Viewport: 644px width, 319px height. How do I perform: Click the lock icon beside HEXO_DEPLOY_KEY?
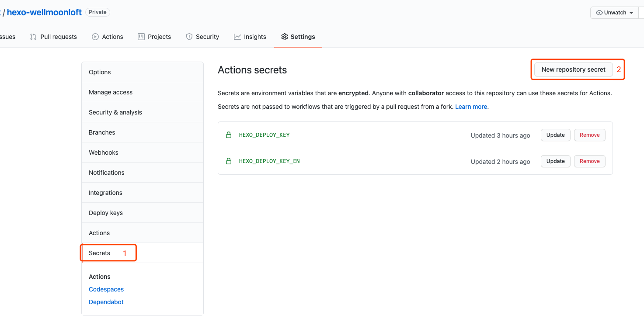[x=228, y=135]
